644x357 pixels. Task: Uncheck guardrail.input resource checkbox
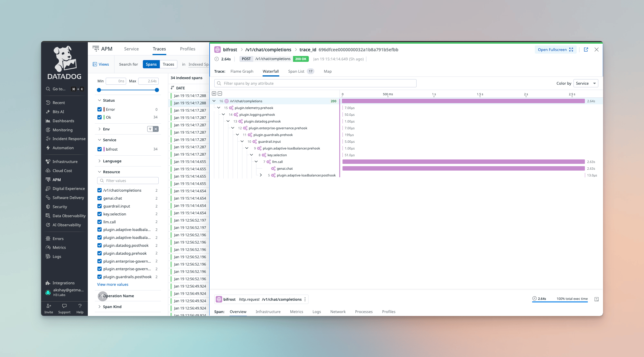(100, 206)
